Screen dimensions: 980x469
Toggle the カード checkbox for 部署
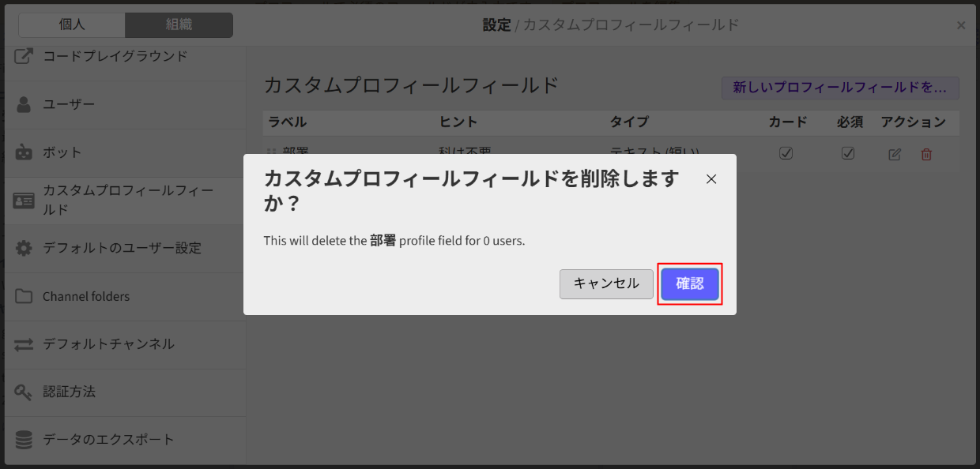[786, 153]
